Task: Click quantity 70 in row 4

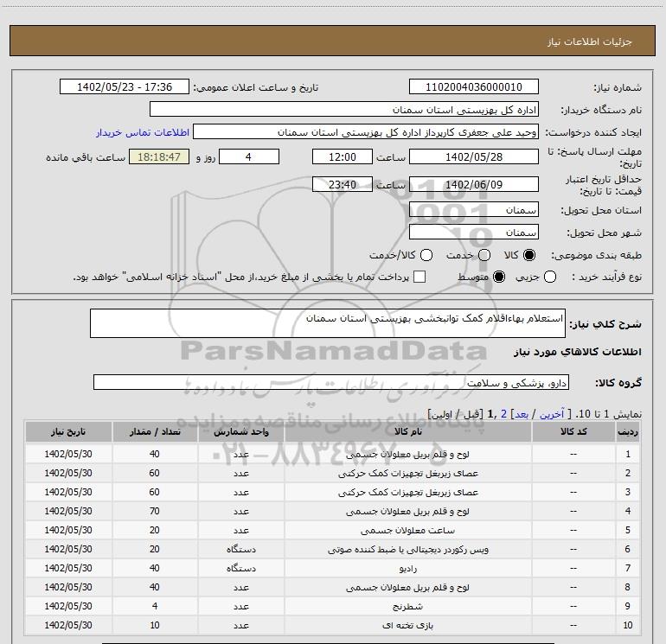Action: click(x=155, y=511)
